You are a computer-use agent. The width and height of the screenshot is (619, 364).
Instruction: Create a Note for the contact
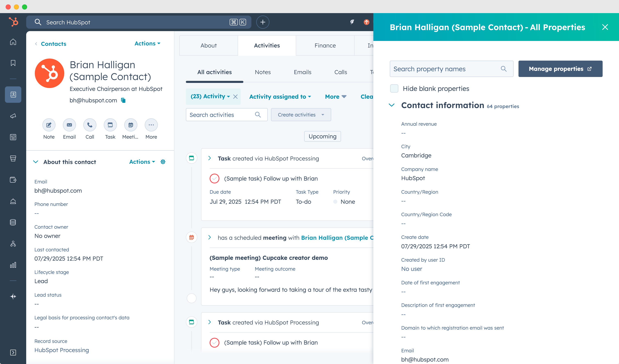[49, 125]
